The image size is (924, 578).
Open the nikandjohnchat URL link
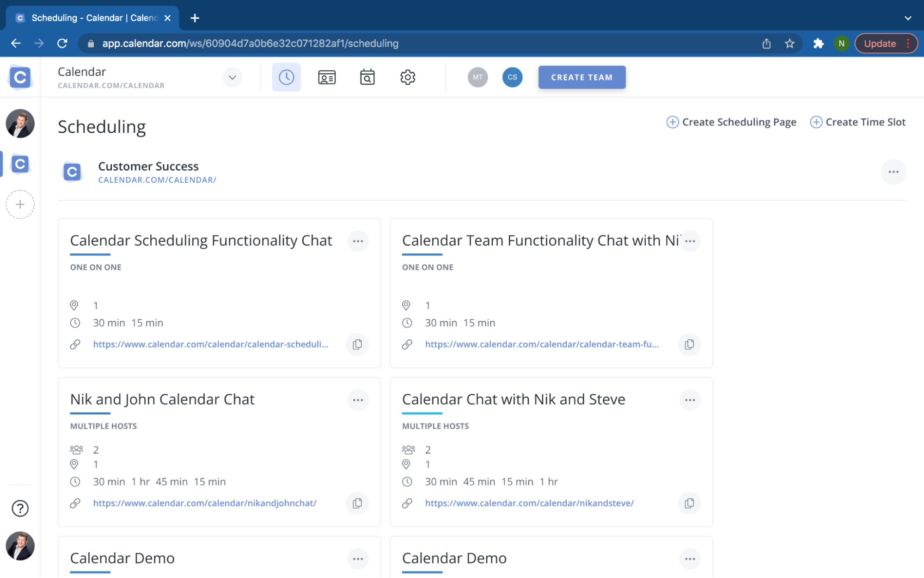pyautogui.click(x=205, y=503)
